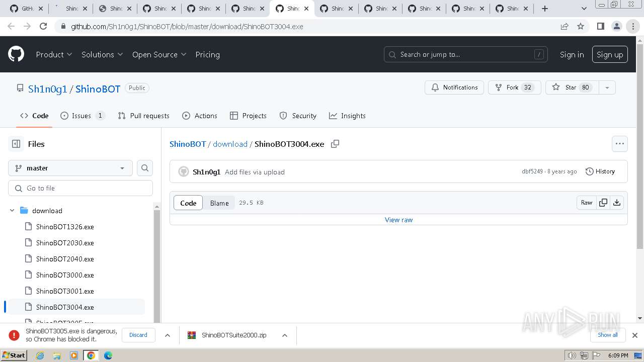Image resolution: width=644 pixels, height=362 pixels.
Task: Open the tab search dropdown
Action: (x=584, y=9)
